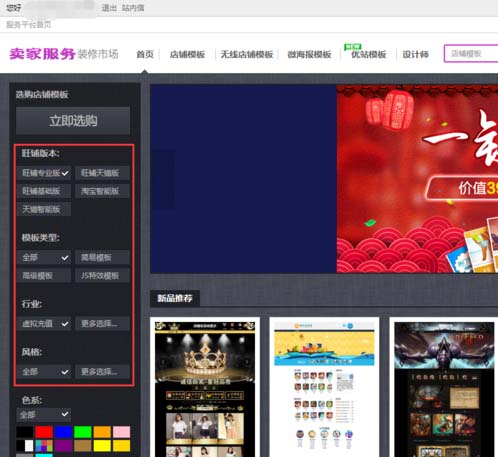Select the 微海报模板 navigation tab
The image size is (498, 457).
pyautogui.click(x=309, y=54)
